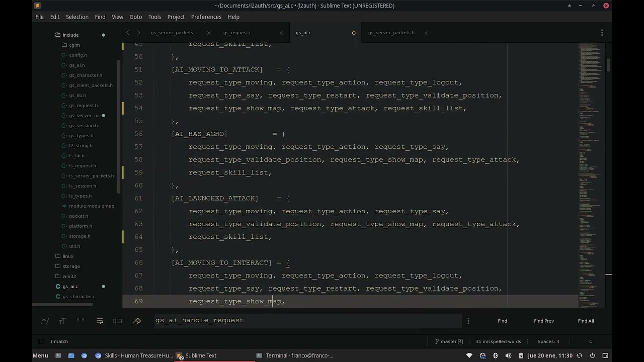The height and width of the screenshot is (362, 644).
Task: Toggle case sensitive search option
Action: tap(62, 321)
